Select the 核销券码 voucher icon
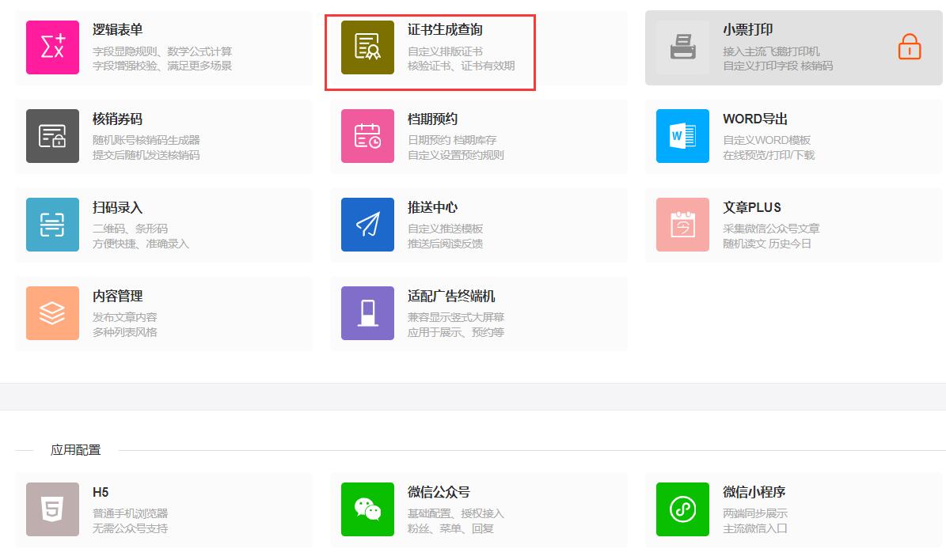The width and height of the screenshot is (946, 560). tap(52, 135)
